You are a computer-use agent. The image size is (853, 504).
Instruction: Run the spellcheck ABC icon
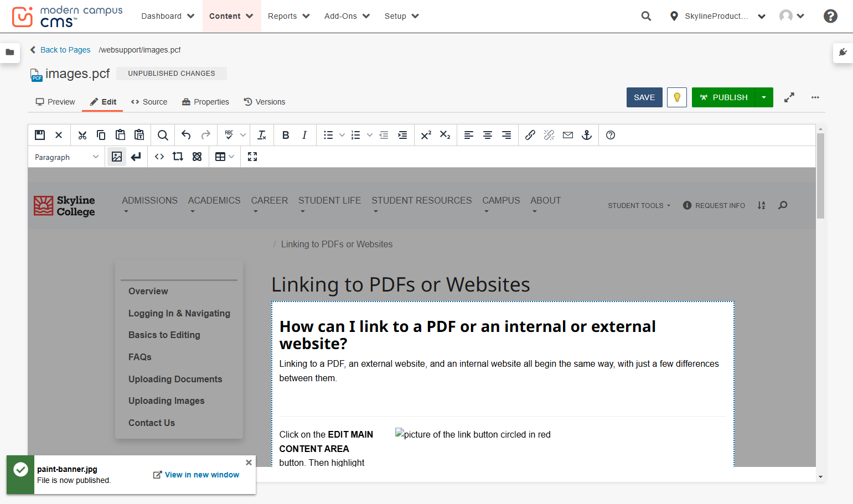[x=229, y=135]
